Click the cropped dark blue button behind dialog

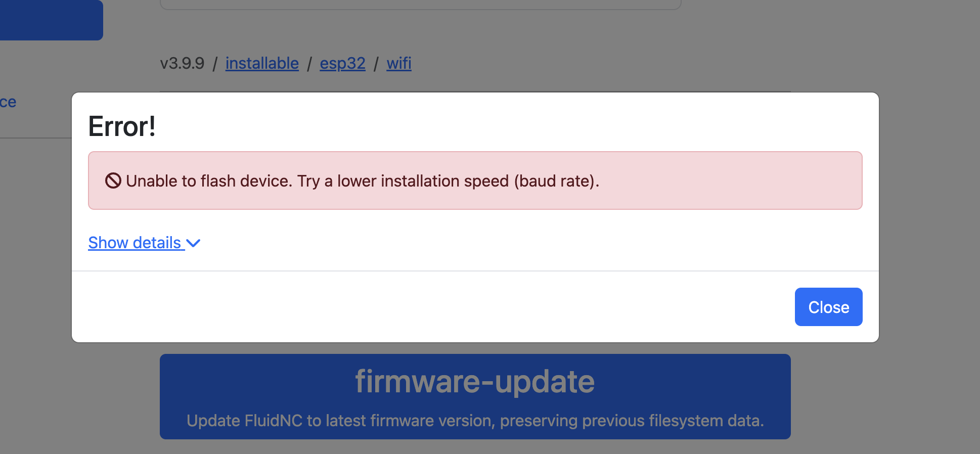pyautogui.click(x=51, y=20)
